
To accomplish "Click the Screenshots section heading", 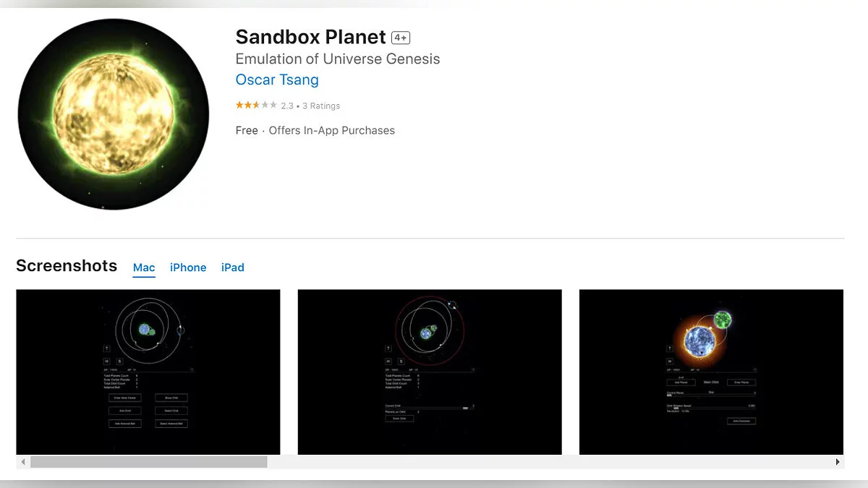I will pyautogui.click(x=67, y=266).
